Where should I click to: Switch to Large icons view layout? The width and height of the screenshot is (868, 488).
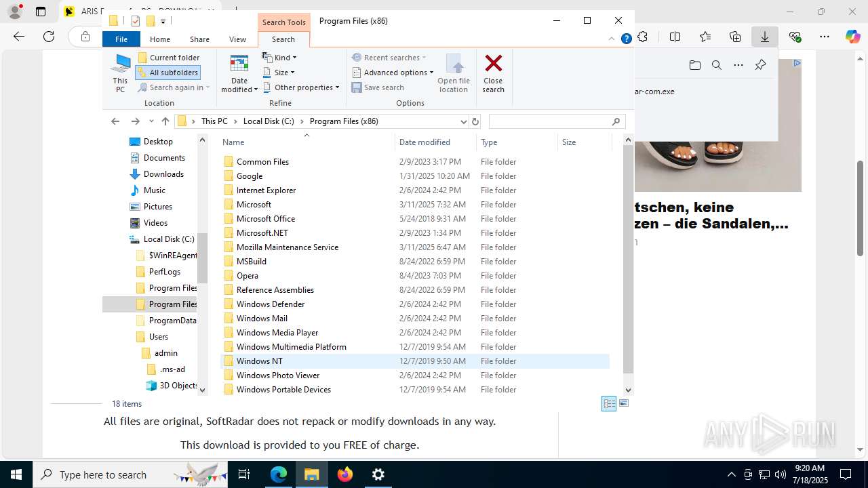624,404
